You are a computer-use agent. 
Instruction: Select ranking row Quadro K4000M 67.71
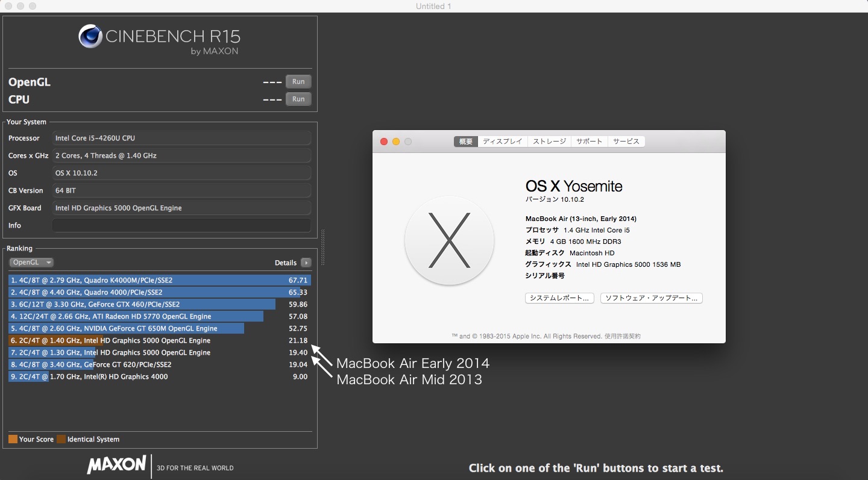[x=160, y=280]
